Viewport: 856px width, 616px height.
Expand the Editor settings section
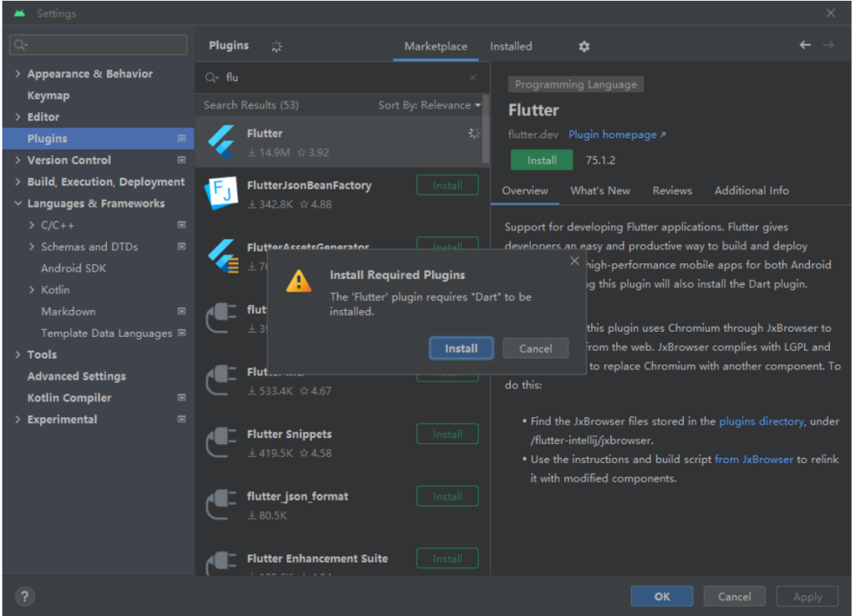point(18,117)
